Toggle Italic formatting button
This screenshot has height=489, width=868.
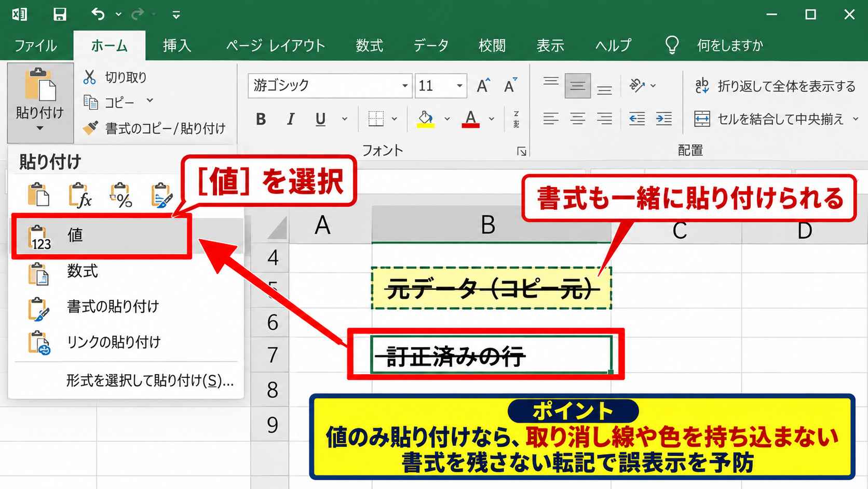[x=291, y=120]
